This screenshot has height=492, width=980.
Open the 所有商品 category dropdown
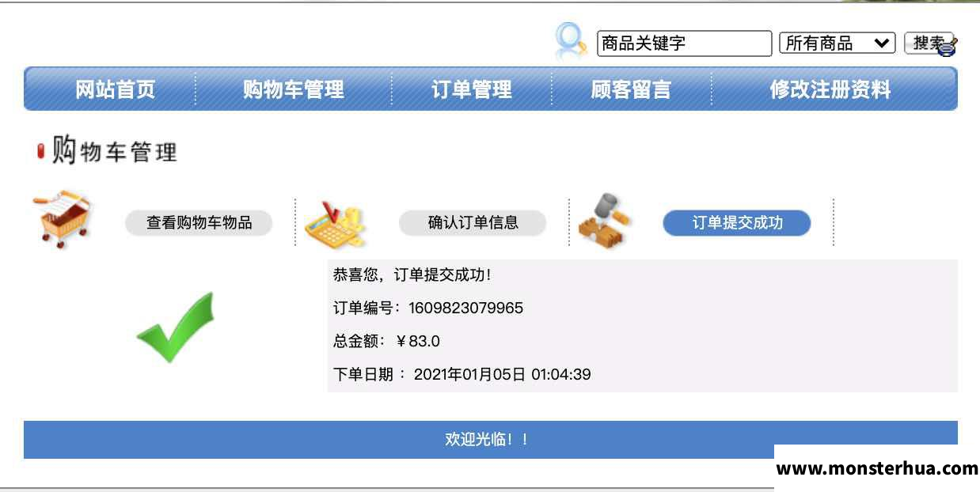click(837, 44)
